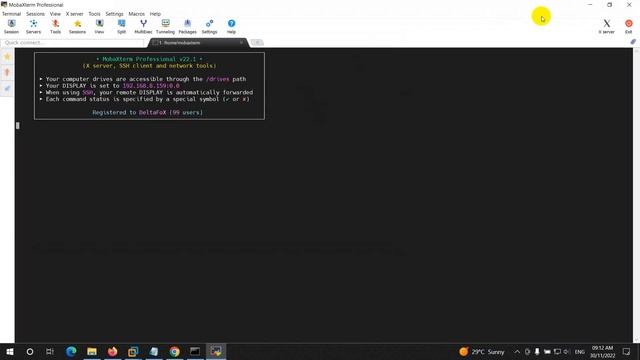
Task: Open the View menu
Action: 55,14
